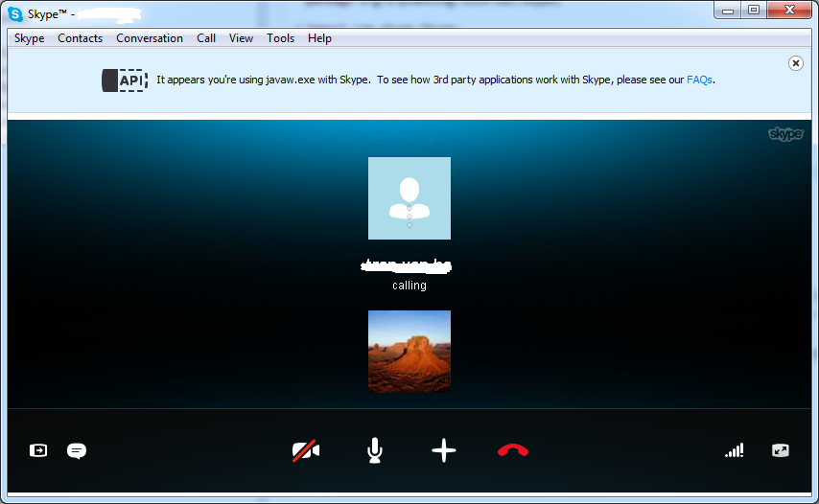Click the "calling" status text

pyautogui.click(x=409, y=286)
